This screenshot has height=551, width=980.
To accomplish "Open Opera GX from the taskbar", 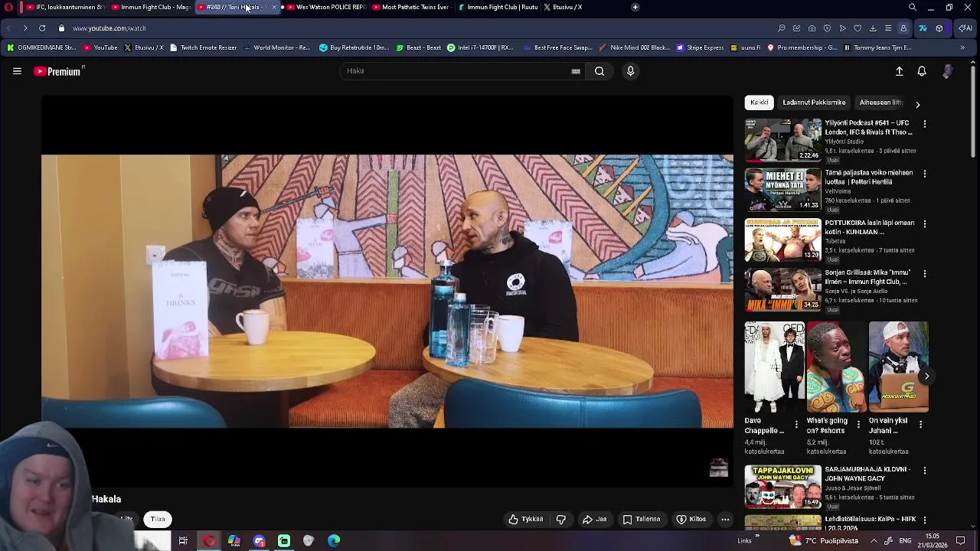I will (x=209, y=541).
